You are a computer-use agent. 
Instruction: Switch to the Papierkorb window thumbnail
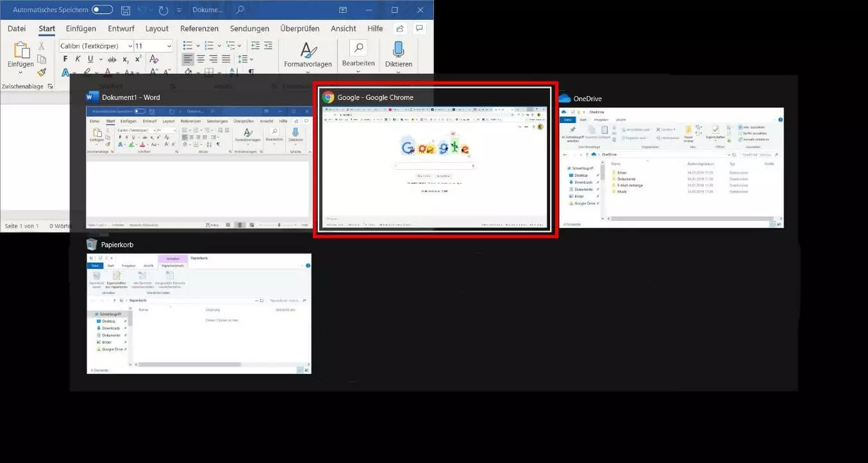199,306
